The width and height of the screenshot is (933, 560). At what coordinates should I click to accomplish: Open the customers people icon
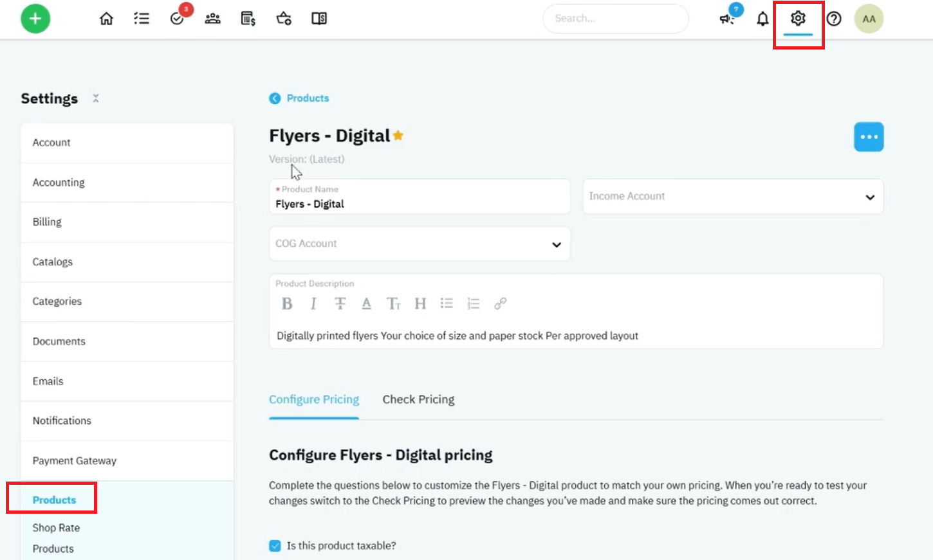pos(213,19)
